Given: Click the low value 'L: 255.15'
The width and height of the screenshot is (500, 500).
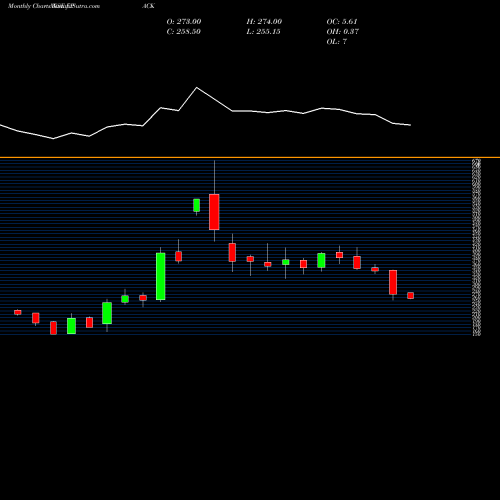Looking at the screenshot, I should pos(263,32).
